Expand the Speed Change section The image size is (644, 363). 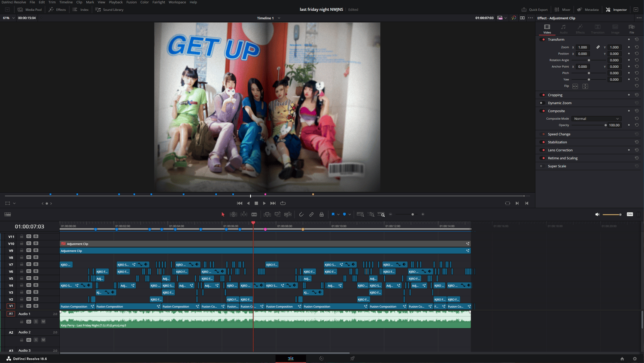click(559, 134)
